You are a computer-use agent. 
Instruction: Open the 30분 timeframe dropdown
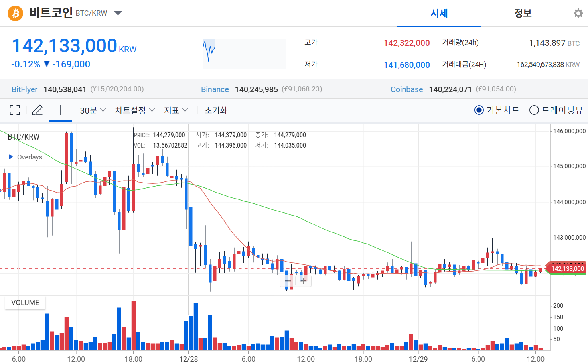92,110
